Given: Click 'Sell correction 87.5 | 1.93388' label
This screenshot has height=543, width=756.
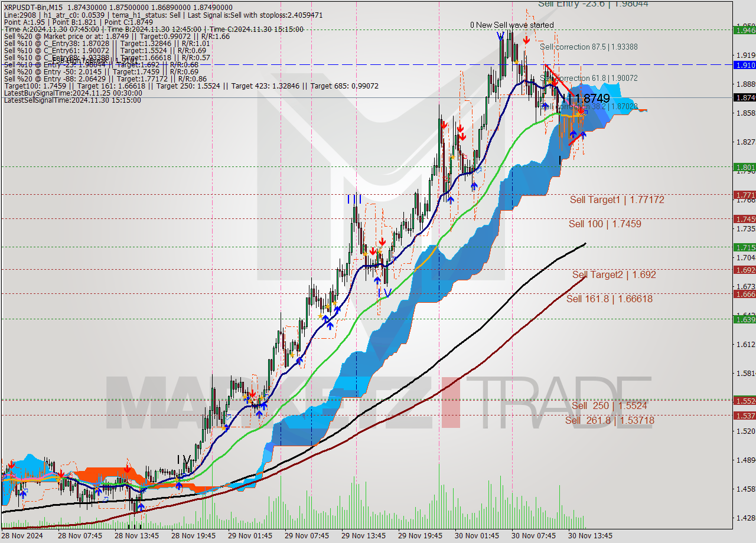Looking at the screenshot, I should 588,47.
